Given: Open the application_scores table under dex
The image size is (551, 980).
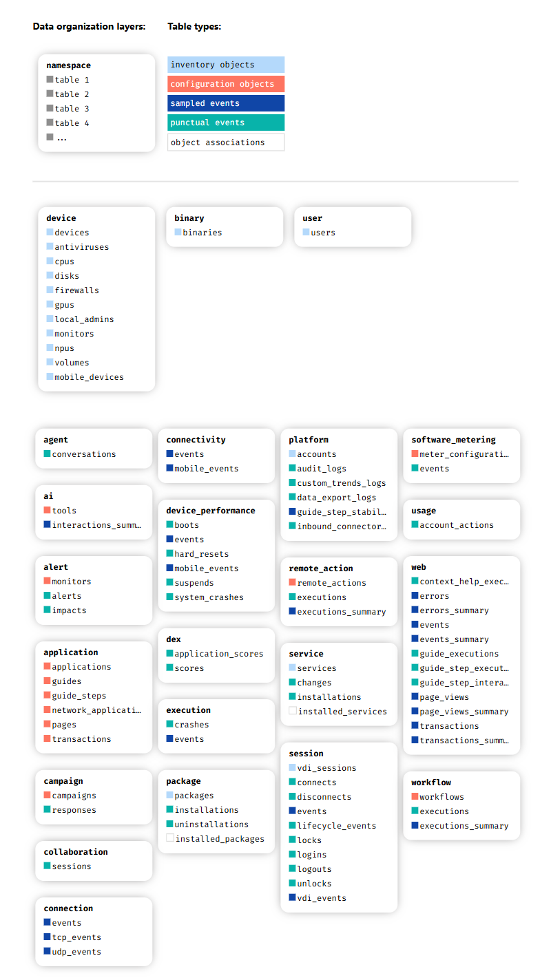Looking at the screenshot, I should click(219, 654).
